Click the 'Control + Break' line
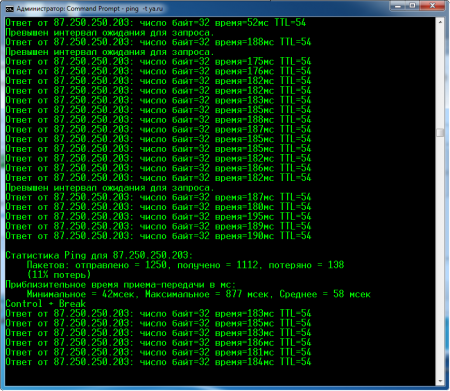 pyautogui.click(x=46, y=304)
